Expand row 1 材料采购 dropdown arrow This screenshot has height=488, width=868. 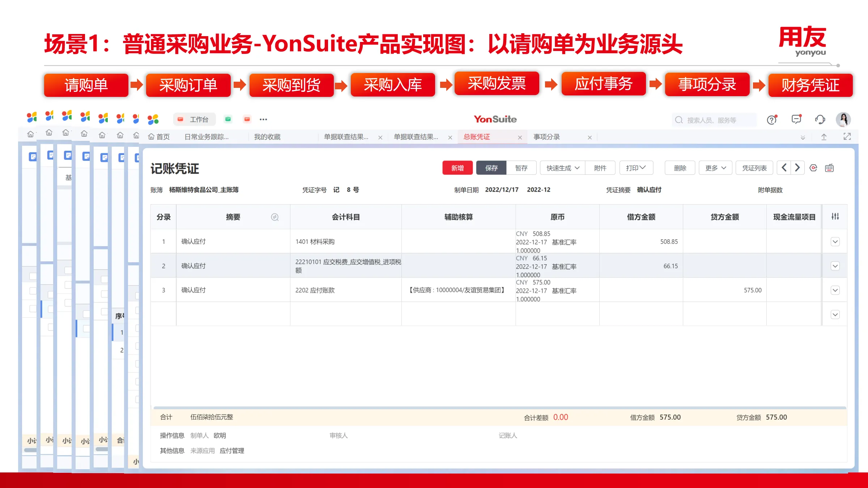pyautogui.click(x=835, y=241)
